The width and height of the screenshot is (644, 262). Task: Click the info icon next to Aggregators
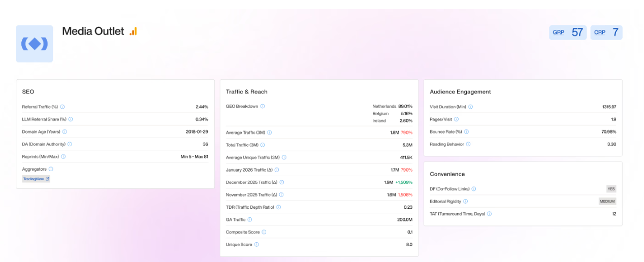pyautogui.click(x=51, y=169)
